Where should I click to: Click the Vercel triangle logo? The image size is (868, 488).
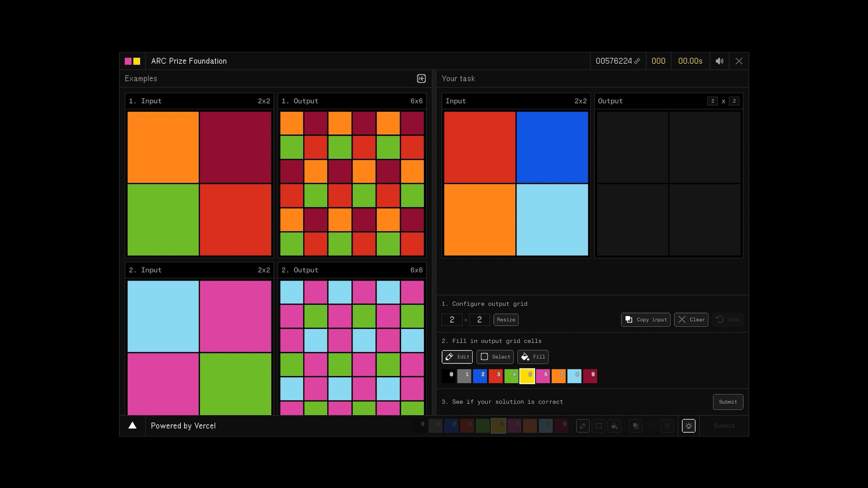coord(132,425)
